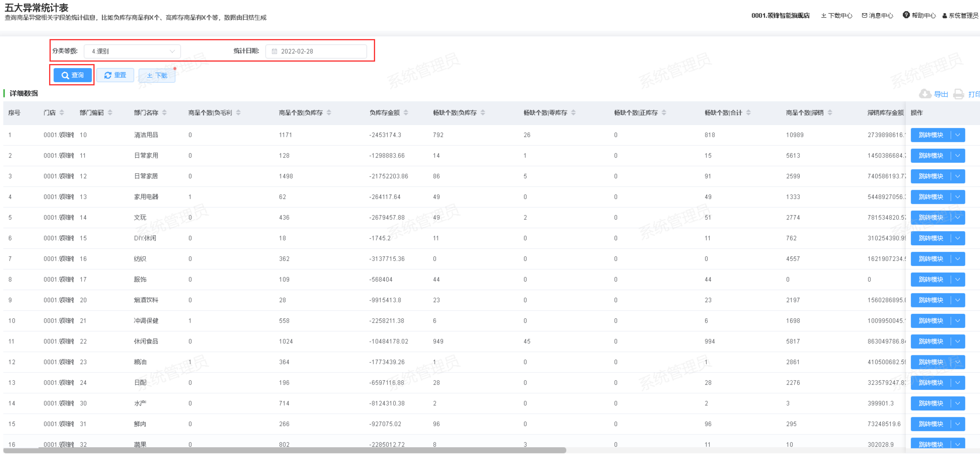Sort by the 部门编码 column arrows
Viewport: 980px width, 454px height.
tap(110, 113)
